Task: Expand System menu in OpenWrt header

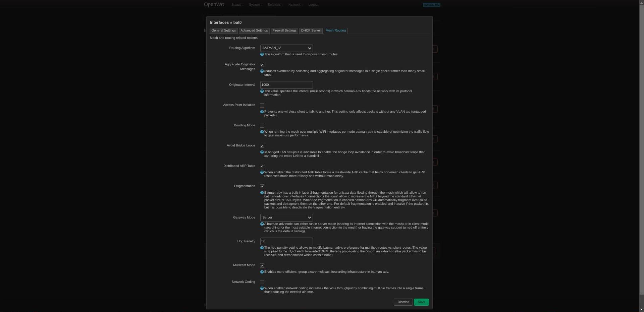Action: point(256,5)
